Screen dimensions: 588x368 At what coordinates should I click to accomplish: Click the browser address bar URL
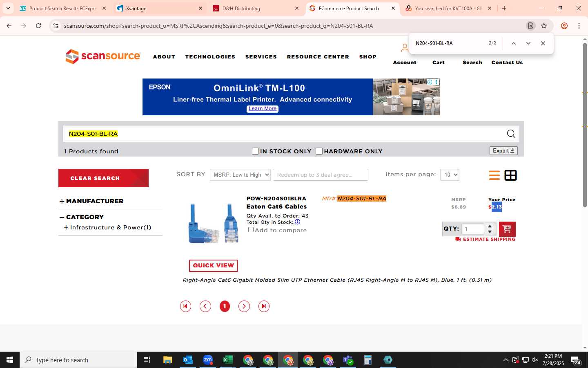pyautogui.click(x=218, y=26)
